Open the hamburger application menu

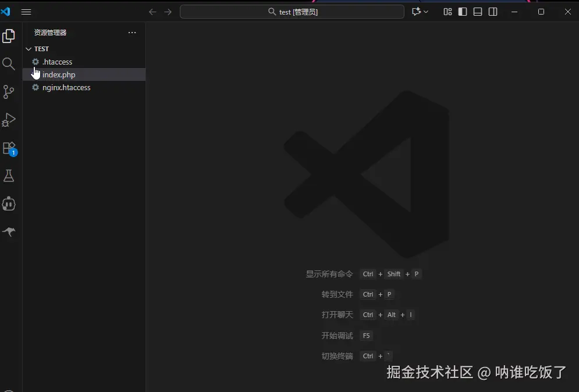[26, 12]
